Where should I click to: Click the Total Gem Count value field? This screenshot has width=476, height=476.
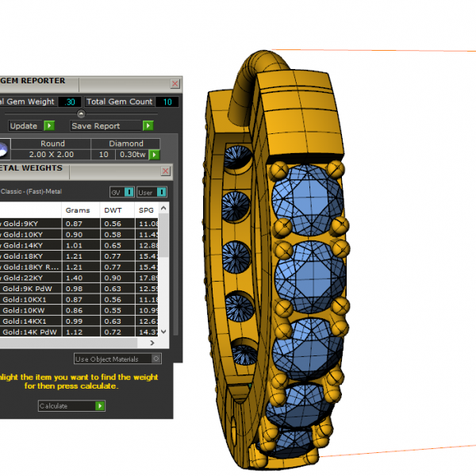(167, 102)
